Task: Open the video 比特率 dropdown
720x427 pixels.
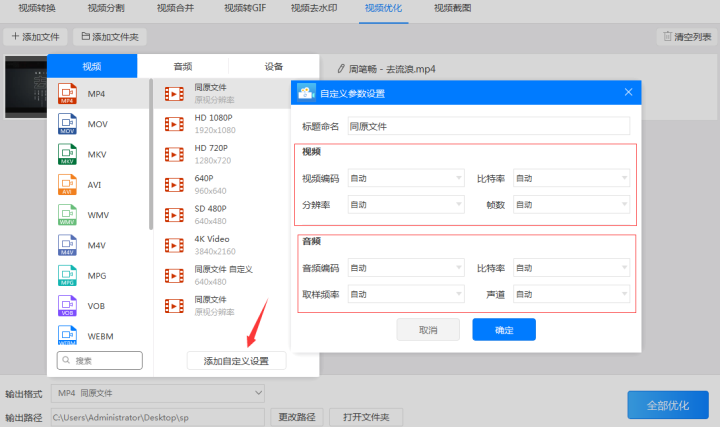Action: (571, 178)
